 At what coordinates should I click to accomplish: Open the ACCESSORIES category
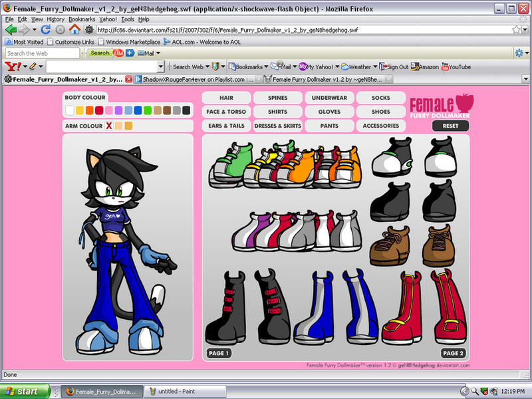click(x=381, y=126)
